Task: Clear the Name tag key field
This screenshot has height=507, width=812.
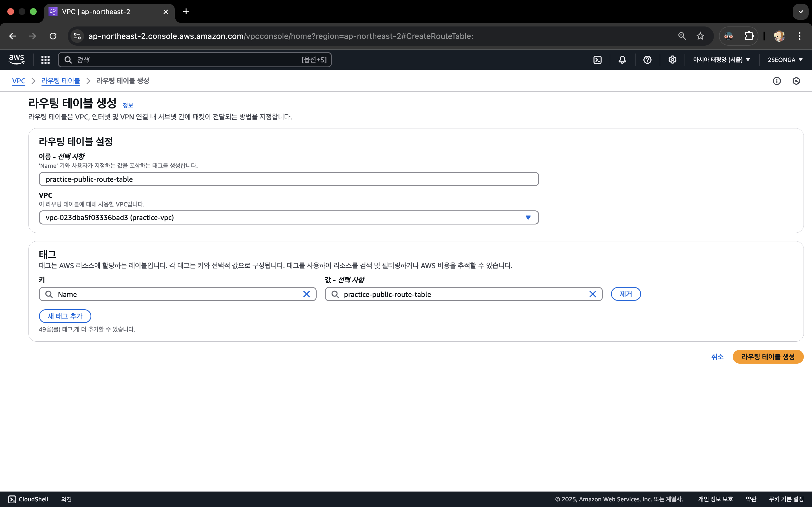Action: [x=306, y=294]
